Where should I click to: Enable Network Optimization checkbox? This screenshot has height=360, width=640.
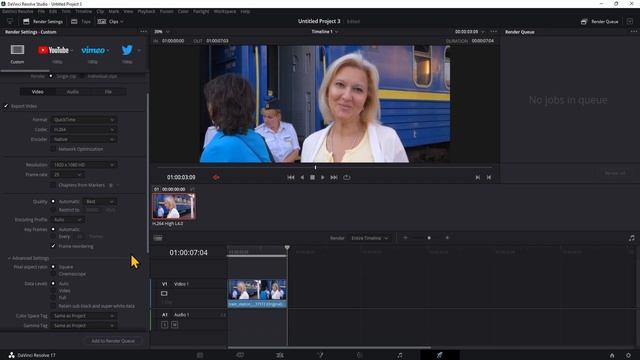(53, 149)
